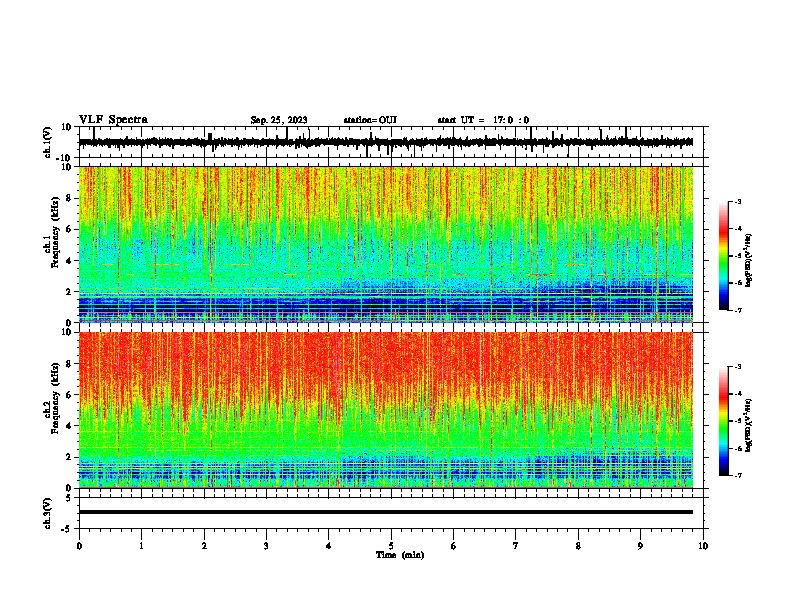The width and height of the screenshot is (792, 612).
Task: Click the "VLF Spectra" plot title
Action: tap(113, 120)
